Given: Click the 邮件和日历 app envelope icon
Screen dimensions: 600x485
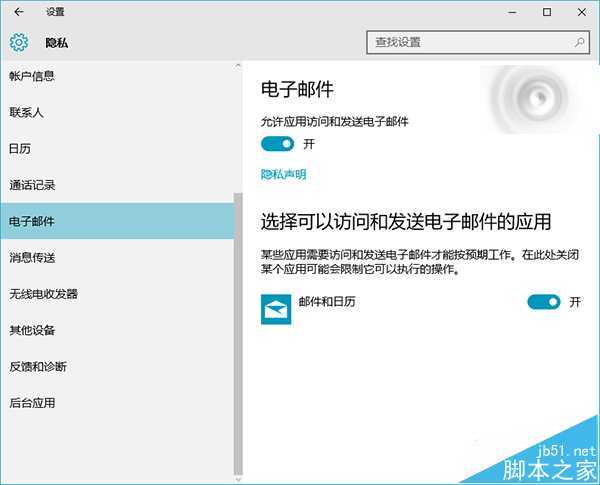Looking at the screenshot, I should (276, 309).
